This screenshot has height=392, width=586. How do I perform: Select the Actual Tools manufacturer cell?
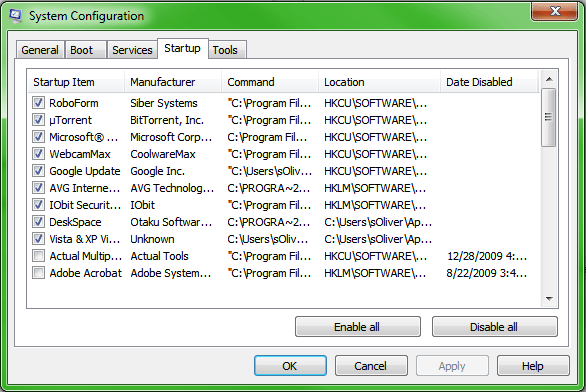click(159, 256)
